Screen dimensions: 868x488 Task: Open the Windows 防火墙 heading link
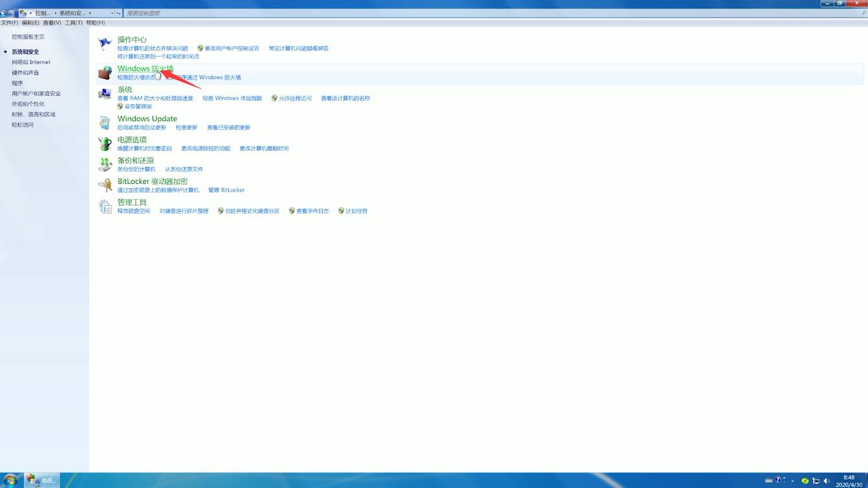pos(146,69)
